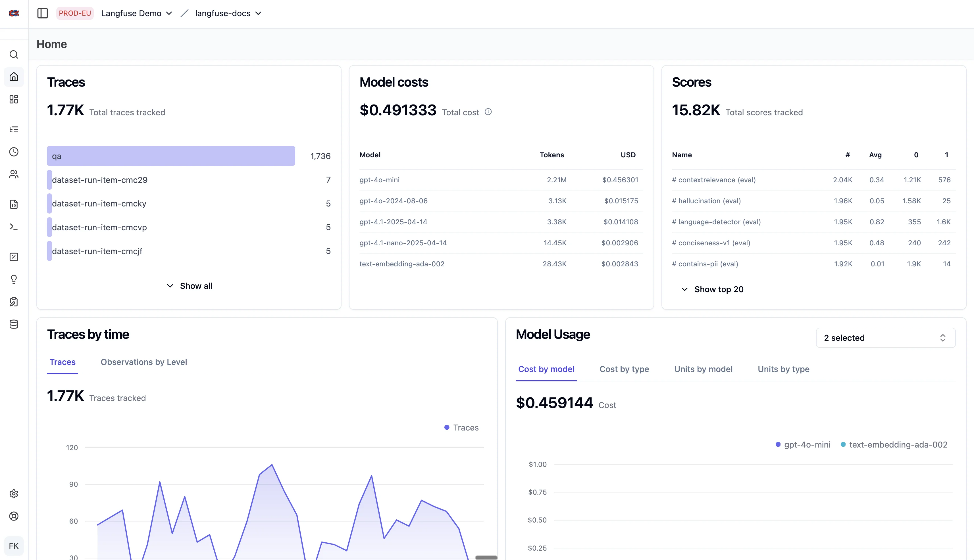Open the Langfuse Demo organization dropdown
Viewport: 974px width, 560px height.
(x=137, y=13)
